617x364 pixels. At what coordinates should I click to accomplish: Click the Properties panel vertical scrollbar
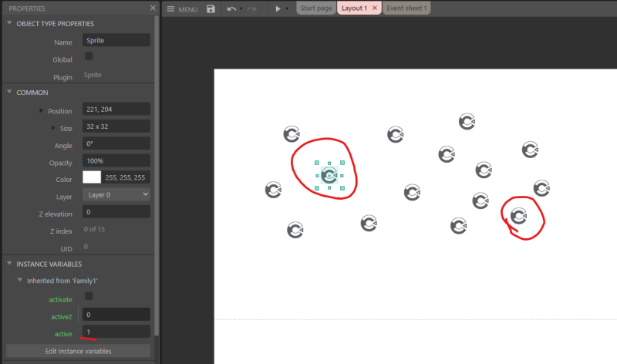pyautogui.click(x=157, y=175)
